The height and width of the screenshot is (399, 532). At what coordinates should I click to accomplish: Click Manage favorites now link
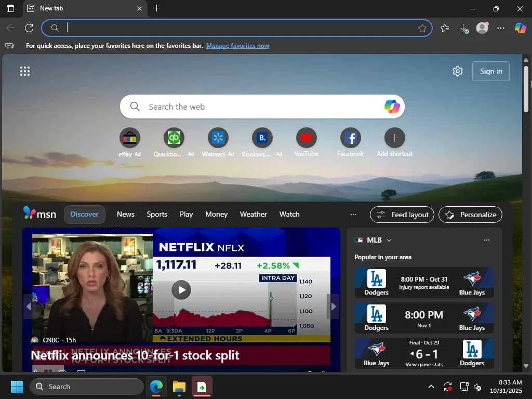point(237,46)
